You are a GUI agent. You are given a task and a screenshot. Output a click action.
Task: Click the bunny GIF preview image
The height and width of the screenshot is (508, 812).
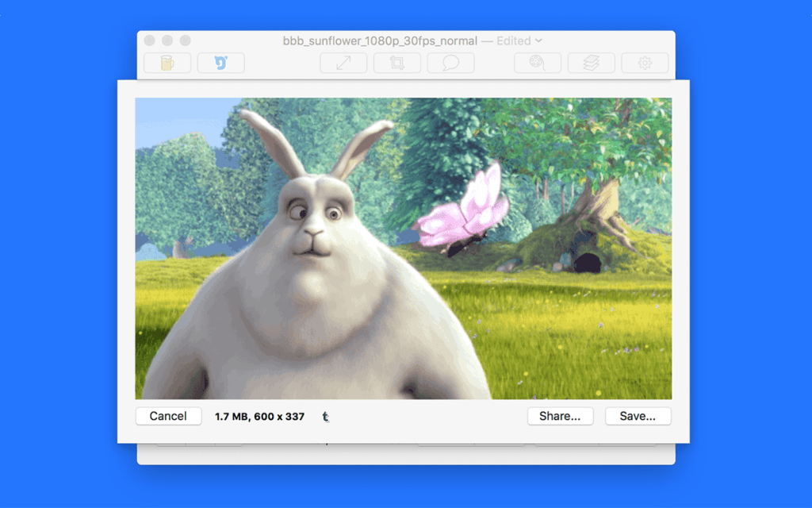(404, 248)
